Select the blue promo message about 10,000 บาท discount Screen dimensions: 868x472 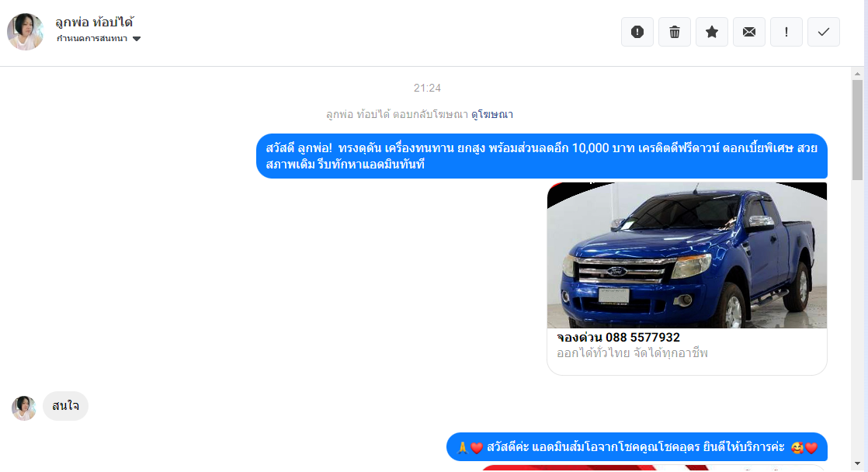(x=541, y=156)
